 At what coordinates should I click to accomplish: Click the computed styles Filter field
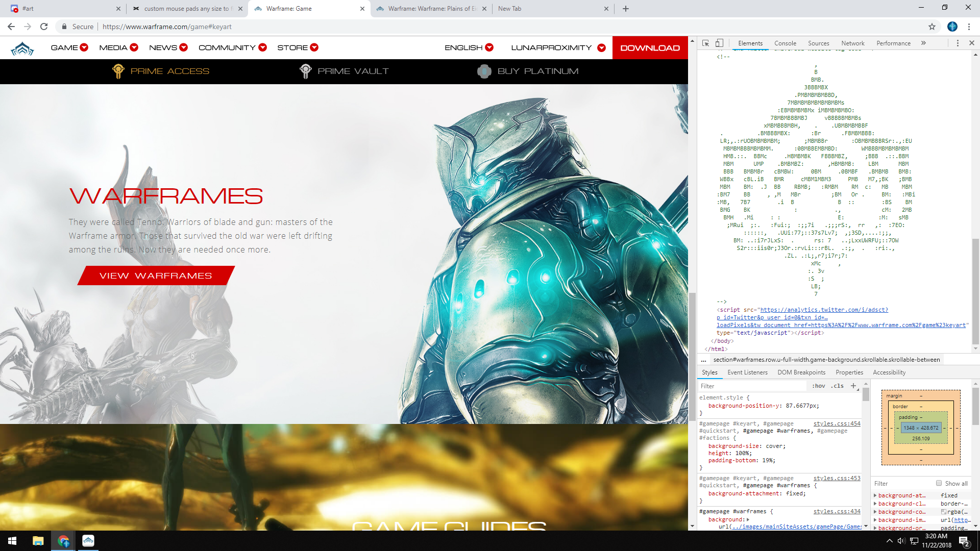click(901, 483)
